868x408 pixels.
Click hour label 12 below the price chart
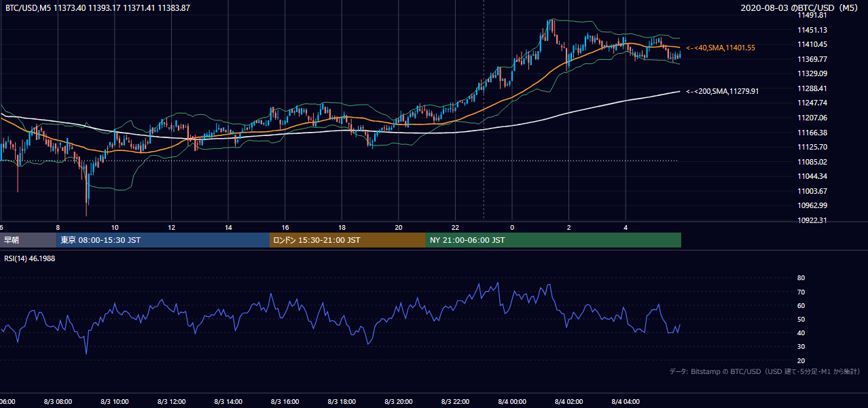pos(171,227)
